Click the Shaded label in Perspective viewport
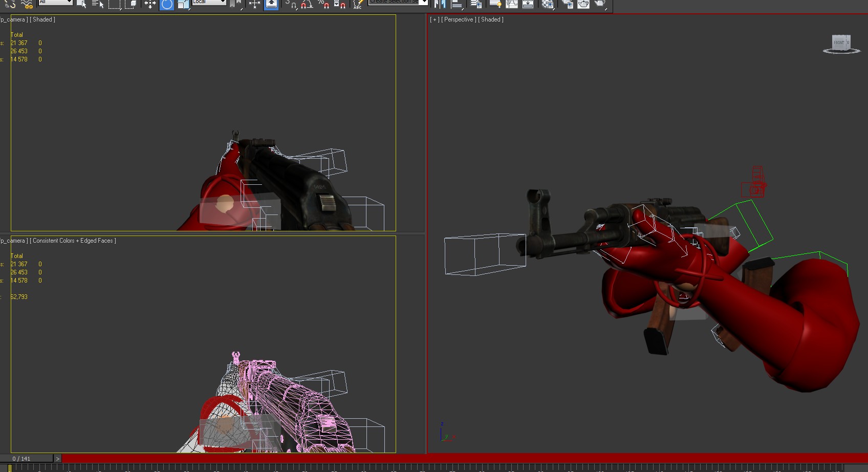 pyautogui.click(x=491, y=19)
